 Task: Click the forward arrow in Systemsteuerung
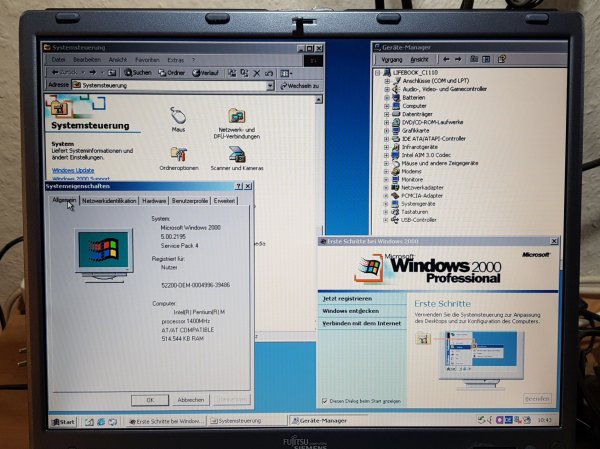point(93,72)
